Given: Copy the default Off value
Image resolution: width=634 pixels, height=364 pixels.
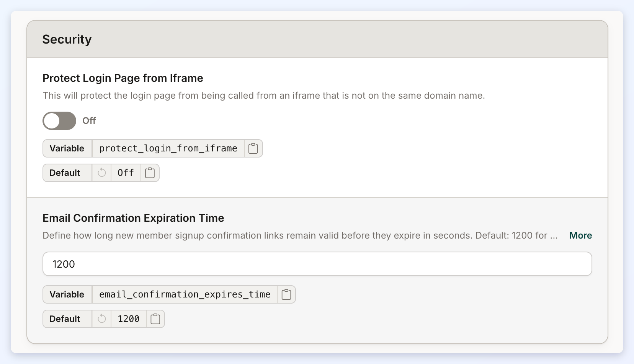Looking at the screenshot, I should (x=150, y=173).
